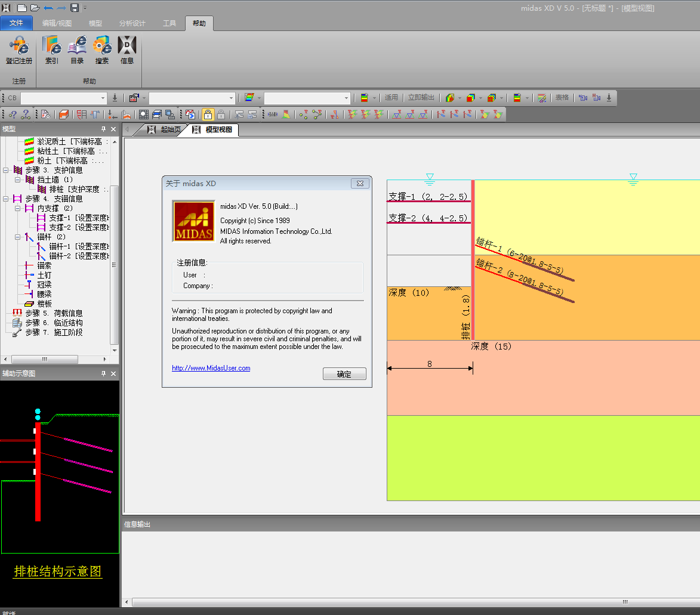This screenshot has height=615, width=700.
Task: Toggle the pin on 辅助示意图 panel
Action: pyautogui.click(x=104, y=373)
